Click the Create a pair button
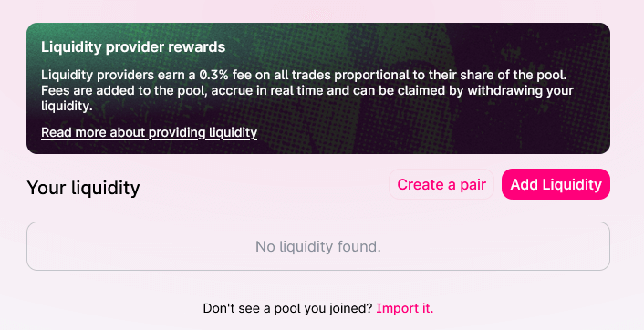 coord(441,184)
